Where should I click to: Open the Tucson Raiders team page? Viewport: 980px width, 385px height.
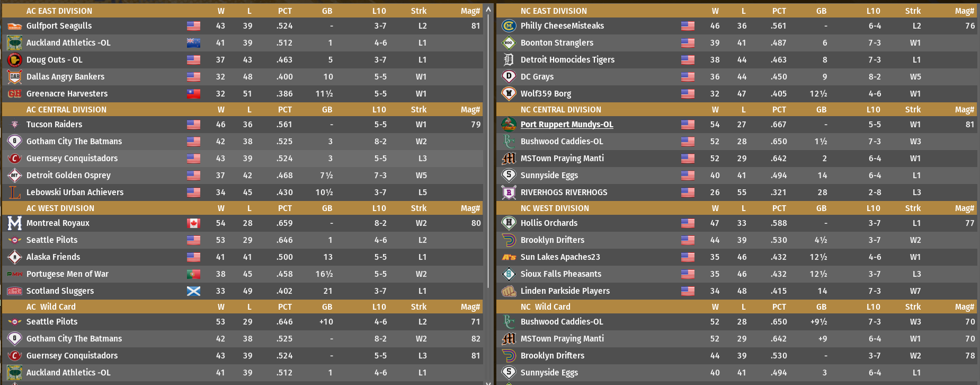(54, 125)
